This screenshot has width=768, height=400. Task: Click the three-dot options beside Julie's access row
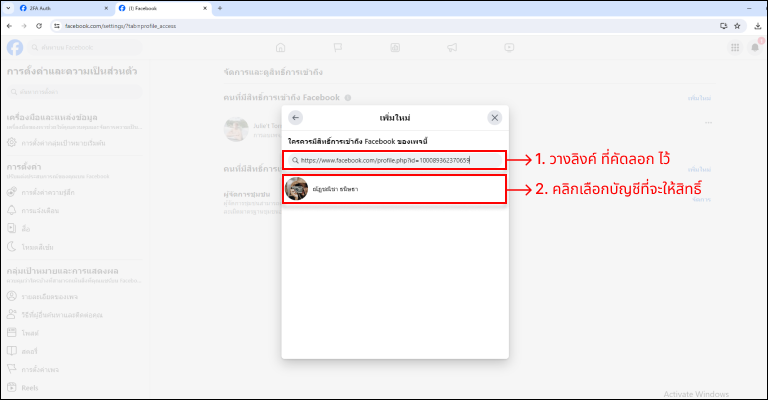click(x=709, y=123)
